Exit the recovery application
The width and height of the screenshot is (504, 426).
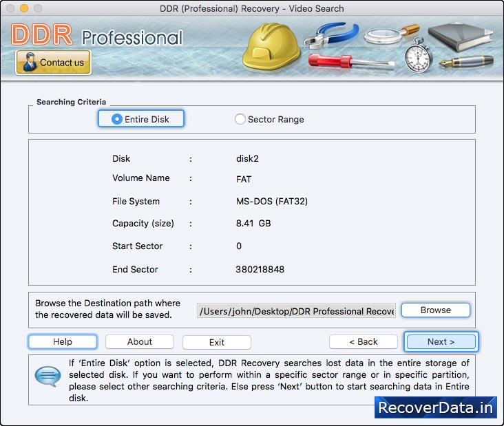pos(217,342)
